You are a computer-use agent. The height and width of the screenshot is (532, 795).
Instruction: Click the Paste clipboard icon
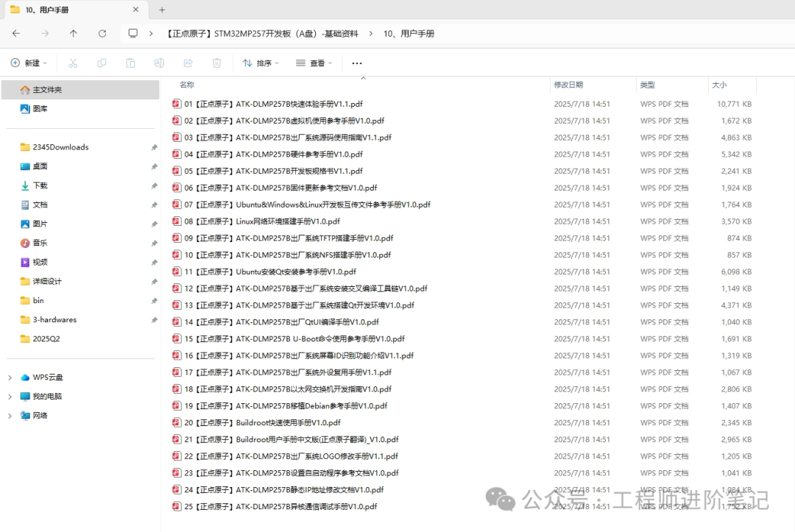130,63
